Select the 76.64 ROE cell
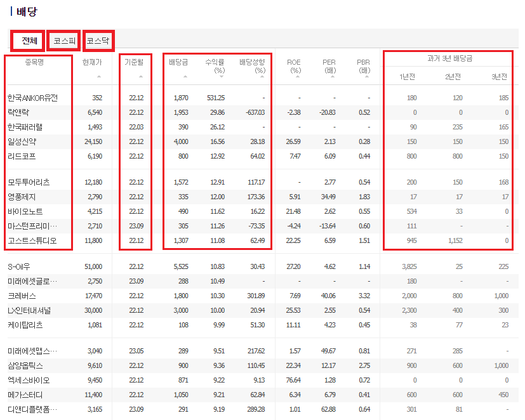The height and width of the screenshot is (420, 525). pos(293,380)
